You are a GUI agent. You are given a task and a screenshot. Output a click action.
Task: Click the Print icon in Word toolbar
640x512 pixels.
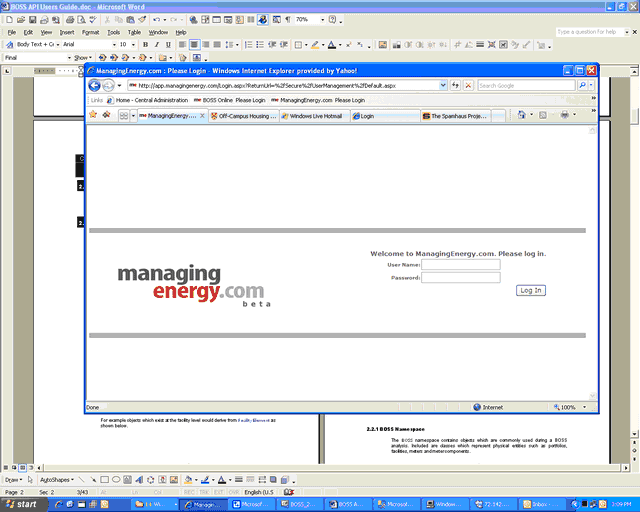coord(70,20)
